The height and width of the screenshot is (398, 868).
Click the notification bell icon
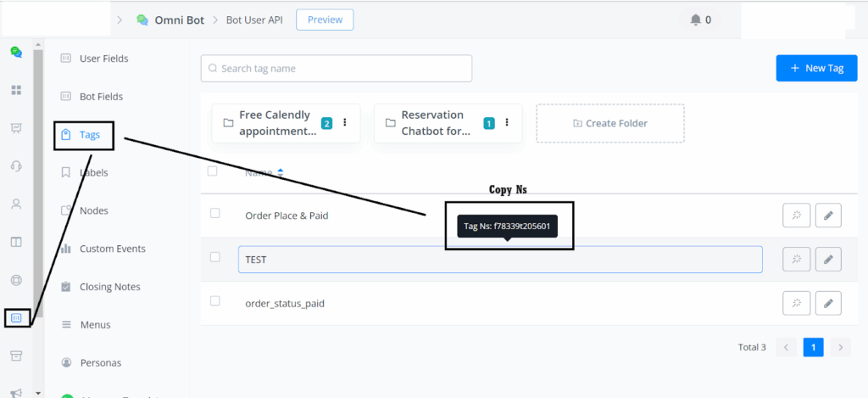pos(696,20)
